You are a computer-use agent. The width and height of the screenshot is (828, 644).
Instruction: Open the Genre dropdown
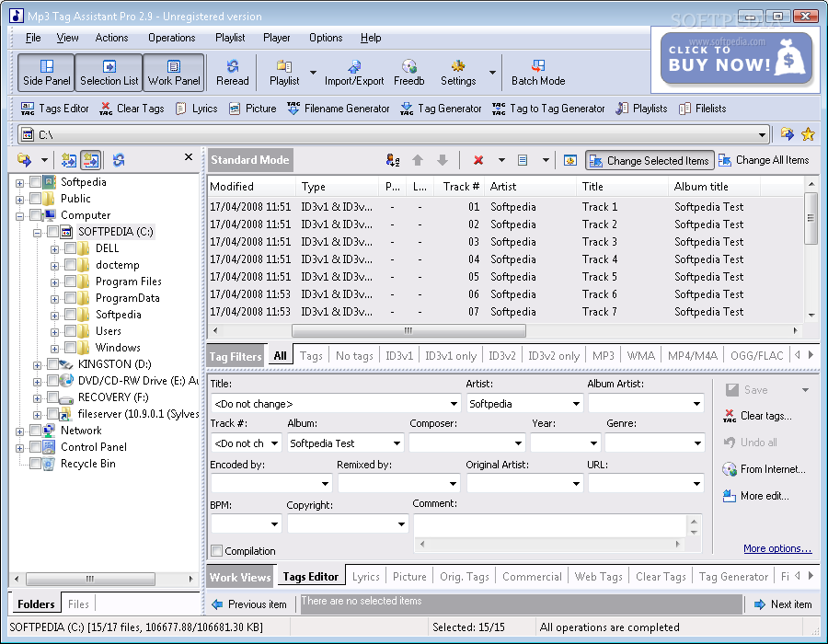point(697,443)
